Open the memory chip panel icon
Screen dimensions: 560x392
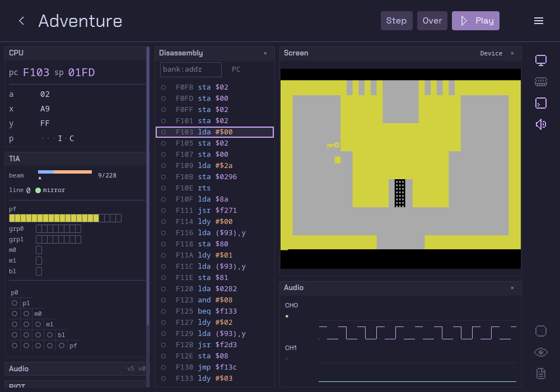541,82
